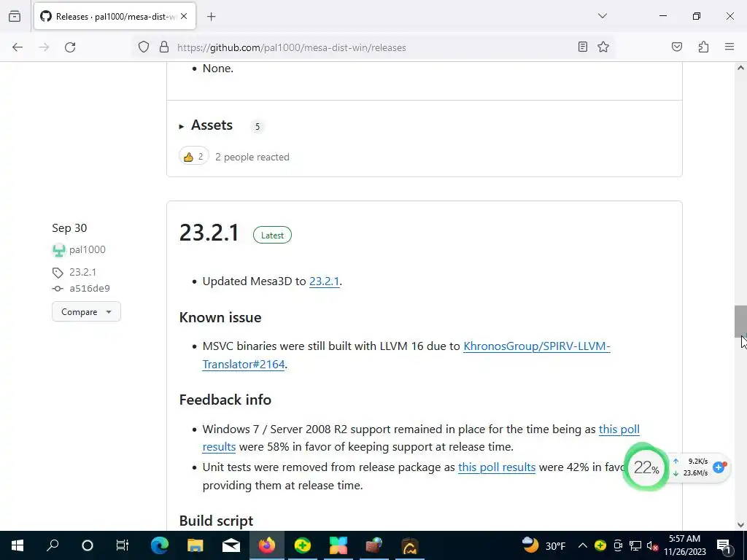Reload the current page

(70, 47)
